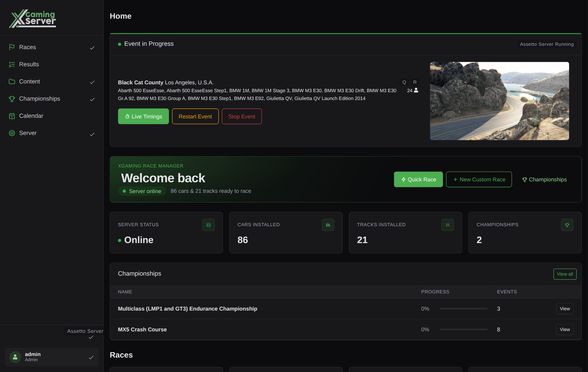Image resolution: width=588 pixels, height=372 pixels.
Task: Click the Results list icon in sidebar
Action: click(x=12, y=64)
